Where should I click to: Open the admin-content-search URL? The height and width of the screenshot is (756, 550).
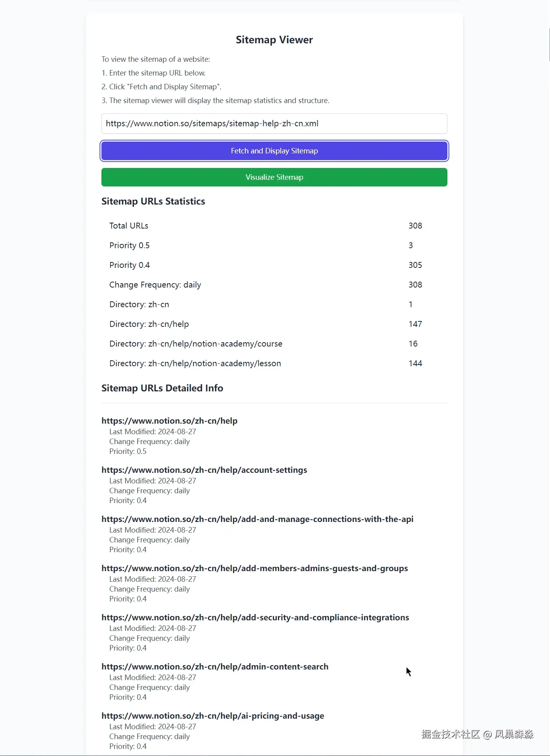[215, 666]
